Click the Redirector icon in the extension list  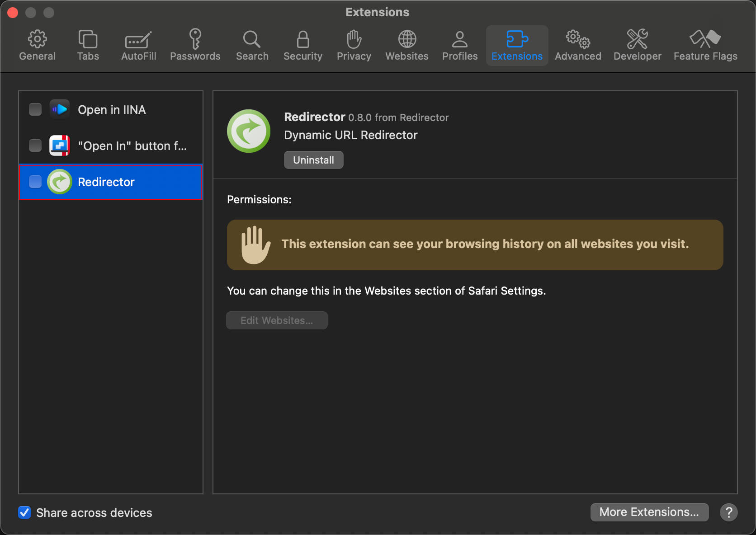[60, 182]
